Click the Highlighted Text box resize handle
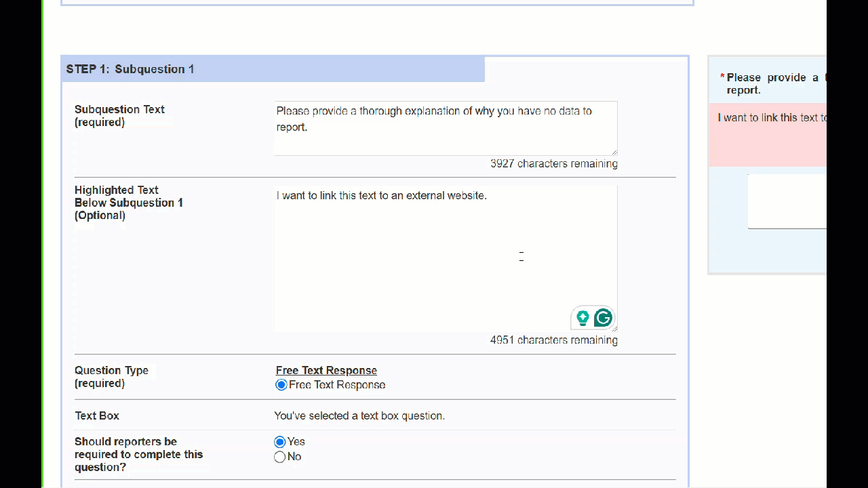Viewport: 868px width, 488px height. [614, 329]
